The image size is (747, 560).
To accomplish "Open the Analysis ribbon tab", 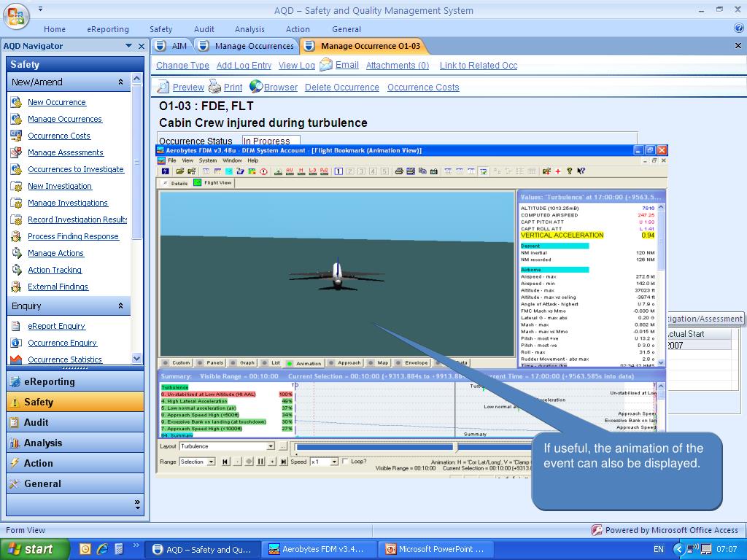I will 249,29.
